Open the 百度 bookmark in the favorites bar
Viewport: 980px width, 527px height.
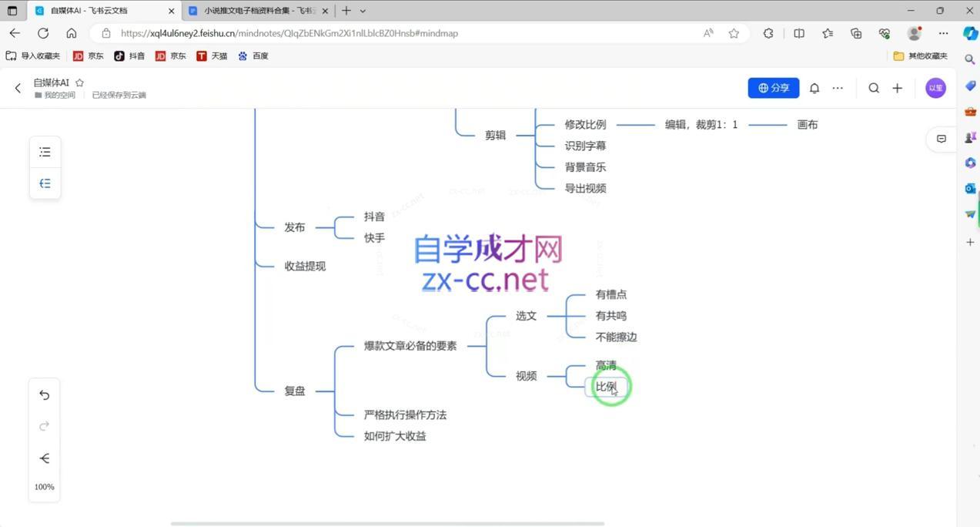coord(254,55)
